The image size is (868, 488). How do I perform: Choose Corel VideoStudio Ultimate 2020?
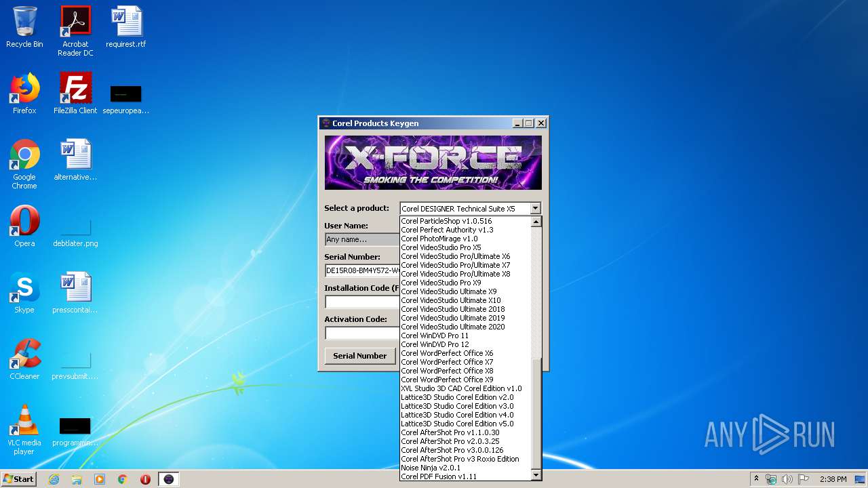pyautogui.click(x=465, y=327)
